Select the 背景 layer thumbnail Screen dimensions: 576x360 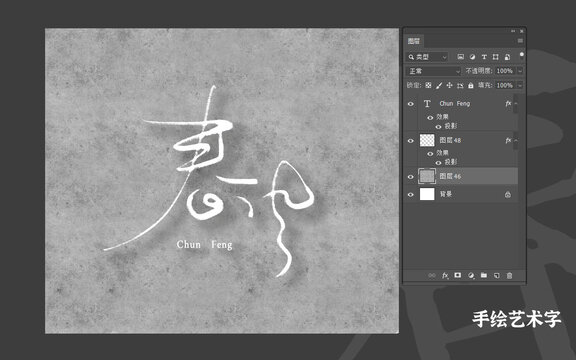point(427,194)
